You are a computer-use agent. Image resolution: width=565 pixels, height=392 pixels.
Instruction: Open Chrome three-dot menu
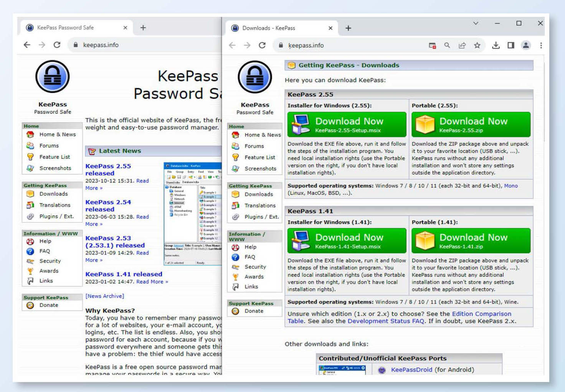[541, 45]
